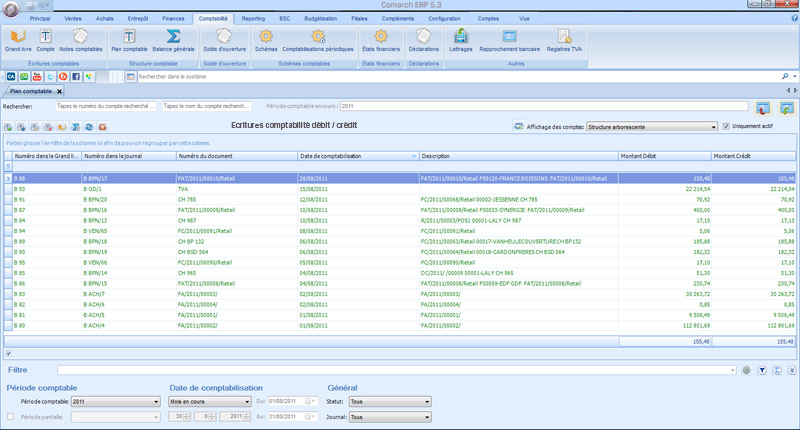Viewport: 800px width, 430px height.
Task: Expand the Affichage des comptes dropdown
Action: pyautogui.click(x=711, y=127)
